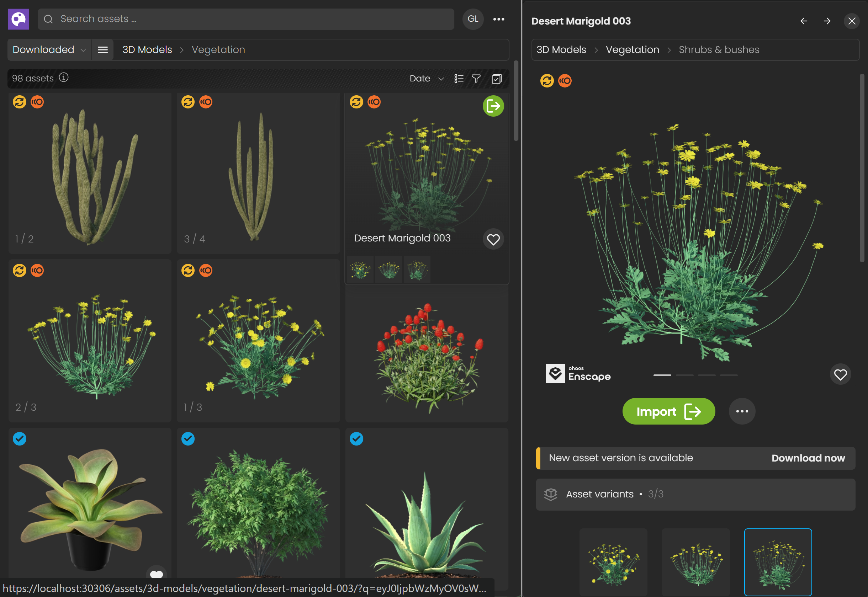
Task: Open the GL user account avatar
Action: (x=473, y=19)
